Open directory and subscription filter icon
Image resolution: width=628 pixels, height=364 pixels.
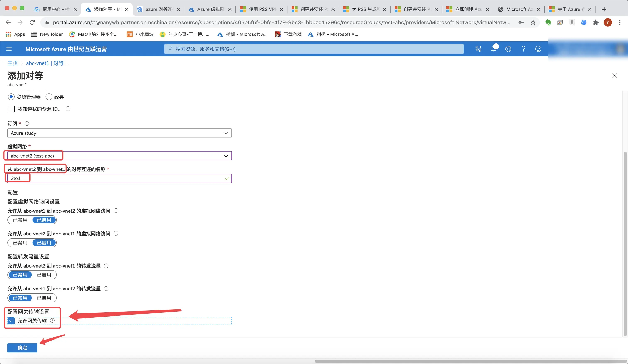(478, 49)
